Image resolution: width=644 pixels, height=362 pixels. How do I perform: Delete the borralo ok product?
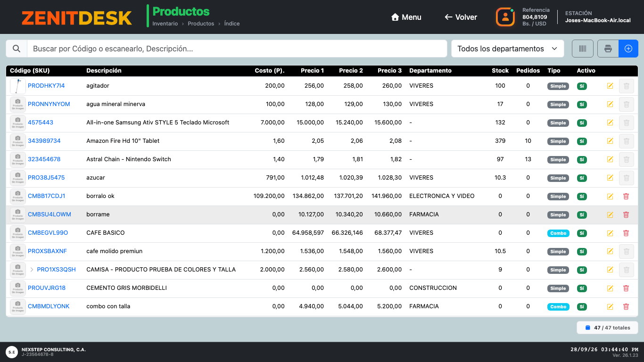(x=626, y=196)
